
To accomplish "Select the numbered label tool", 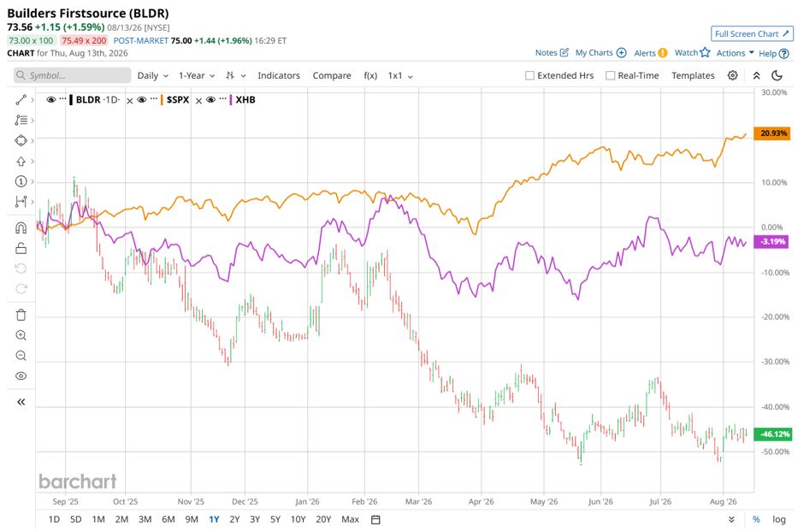I will tap(21, 181).
